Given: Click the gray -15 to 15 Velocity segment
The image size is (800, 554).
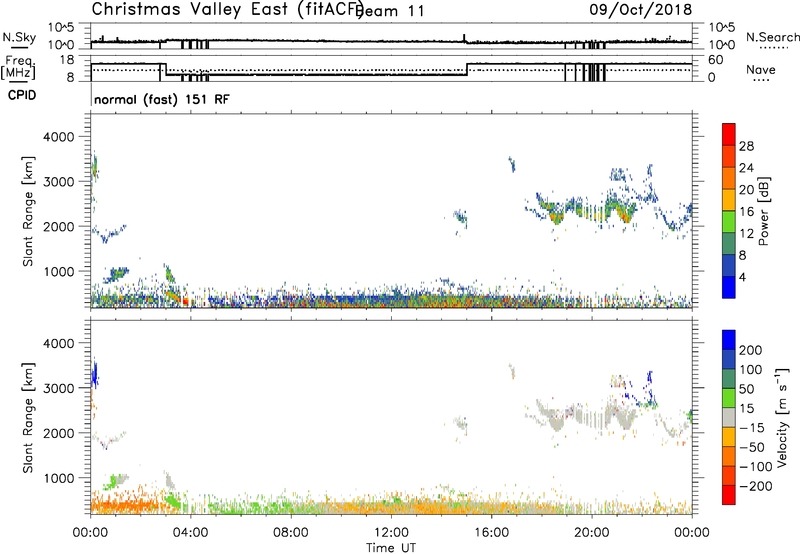Looking at the screenshot, I should (729, 417).
